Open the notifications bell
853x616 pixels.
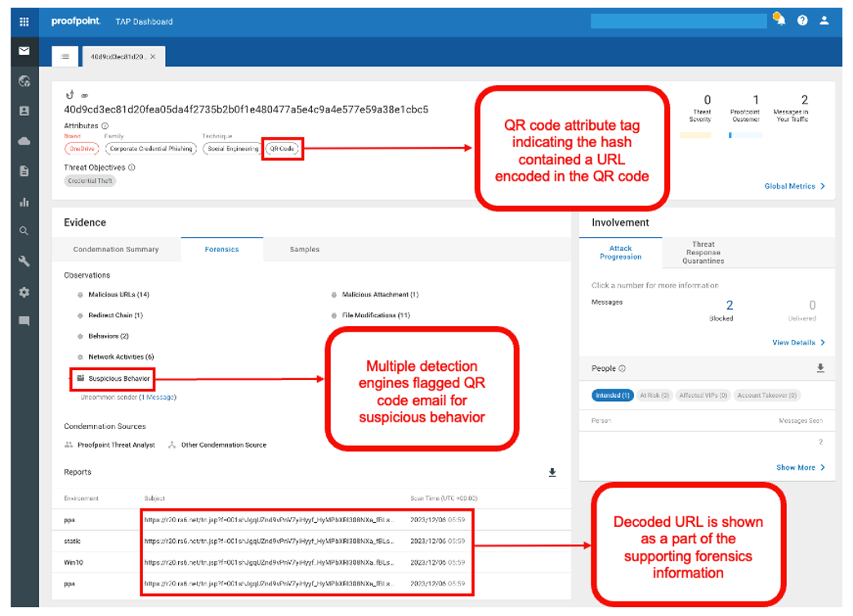[779, 20]
